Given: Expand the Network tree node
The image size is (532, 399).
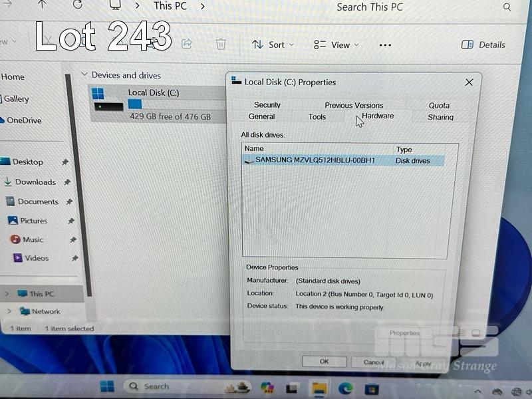Looking at the screenshot, I should (x=9, y=311).
